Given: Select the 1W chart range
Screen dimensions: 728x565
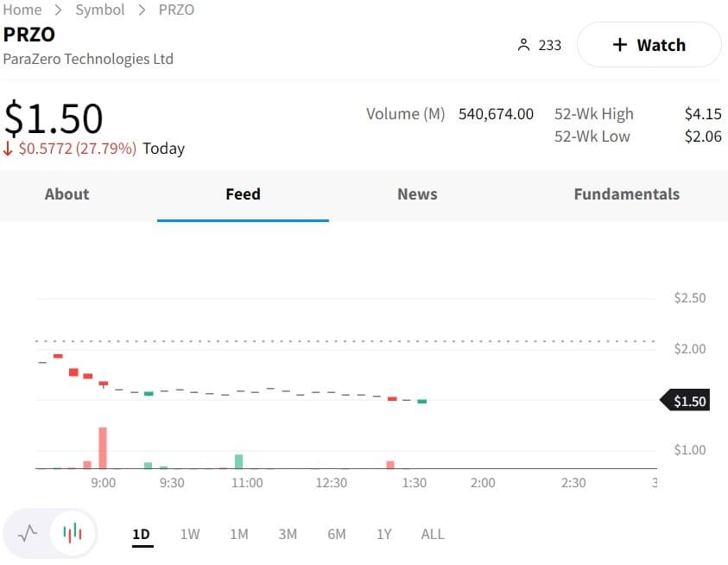Looking at the screenshot, I should point(190,534).
